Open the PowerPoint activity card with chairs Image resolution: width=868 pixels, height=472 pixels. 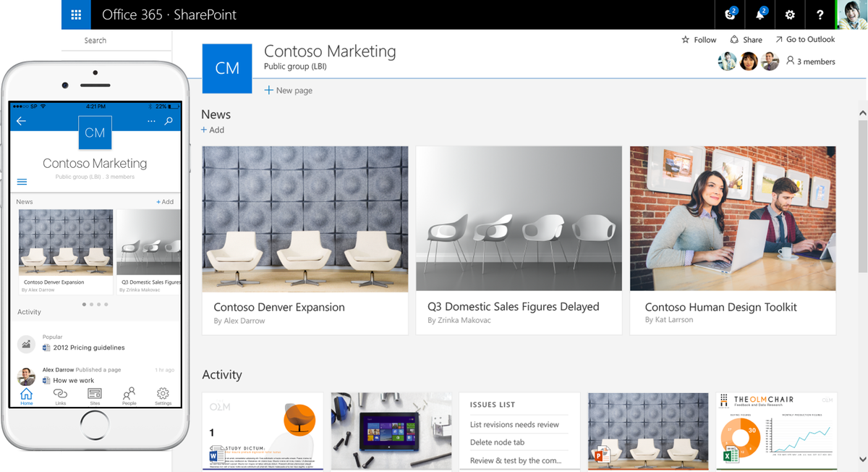tap(648, 431)
